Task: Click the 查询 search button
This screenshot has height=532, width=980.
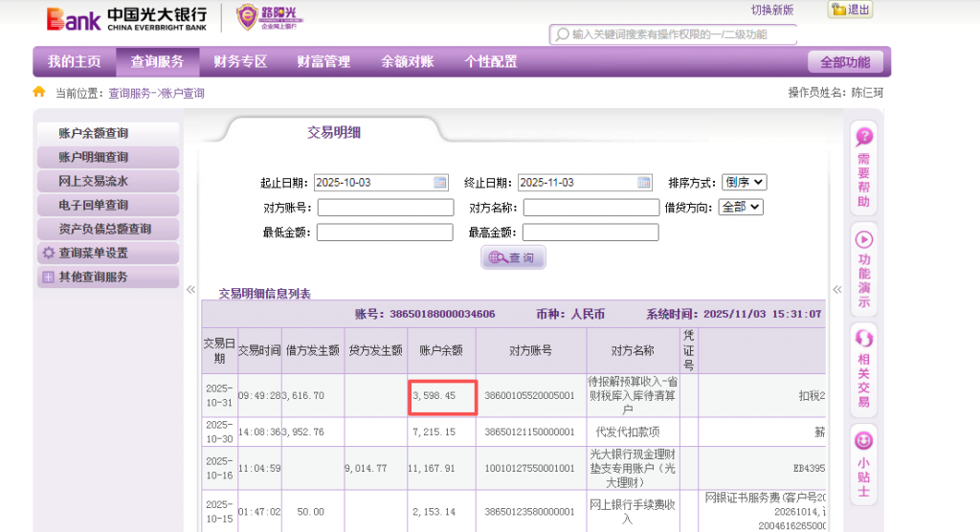Action: (513, 257)
